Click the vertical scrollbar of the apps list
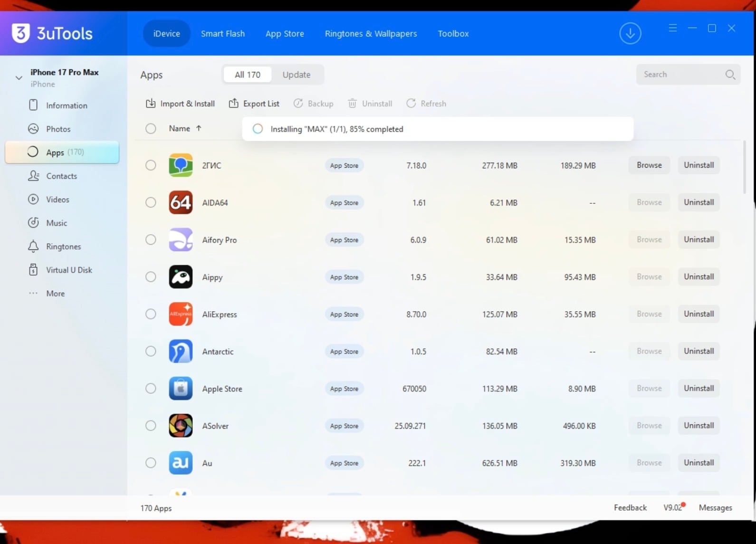Viewport: 756px width, 544px height. (x=744, y=167)
